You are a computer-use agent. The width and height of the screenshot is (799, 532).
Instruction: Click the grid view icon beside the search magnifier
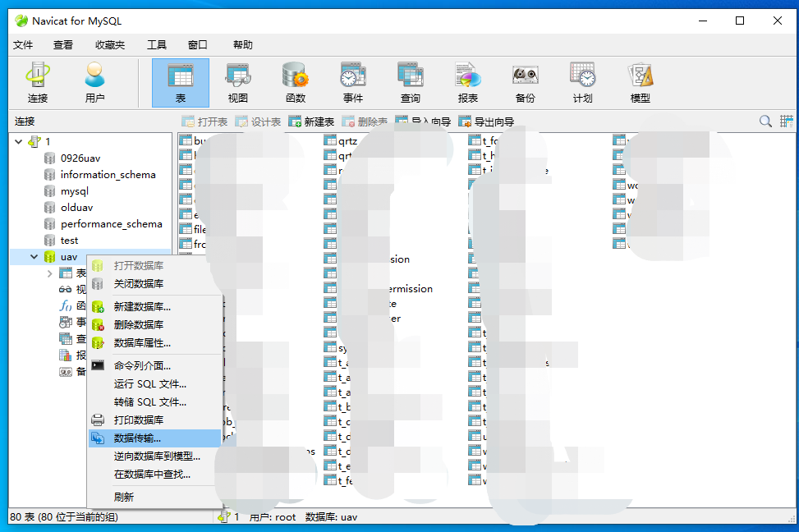[x=786, y=122]
